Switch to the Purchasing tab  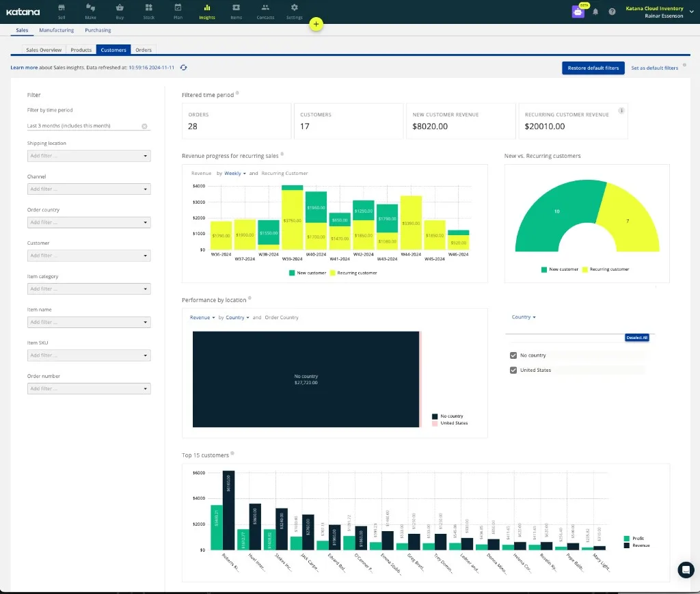pos(98,30)
